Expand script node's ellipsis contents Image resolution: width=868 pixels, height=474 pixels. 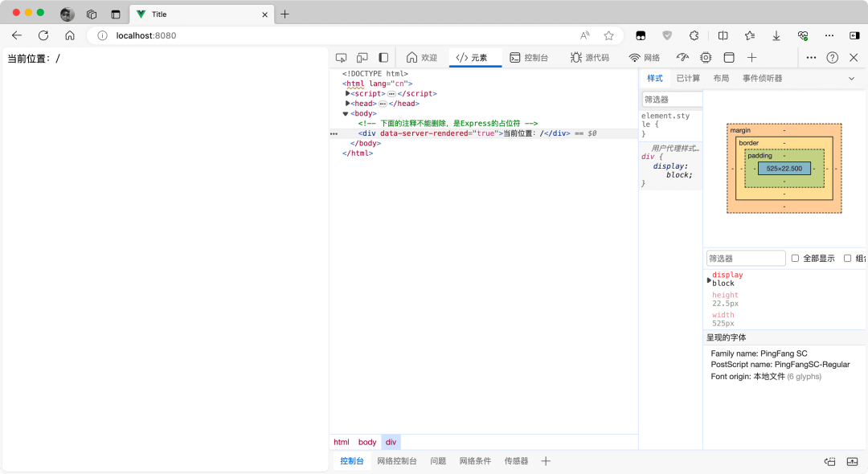click(x=391, y=93)
